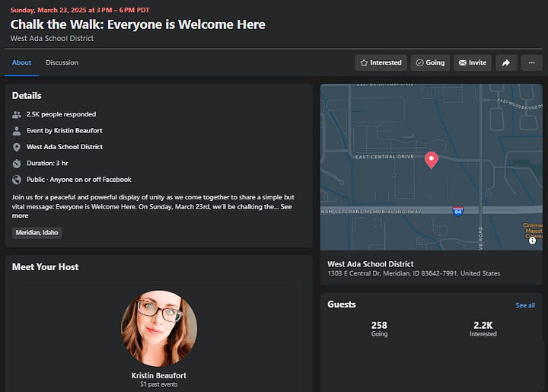Click the 'Duration: 3 hr' text

coord(47,163)
